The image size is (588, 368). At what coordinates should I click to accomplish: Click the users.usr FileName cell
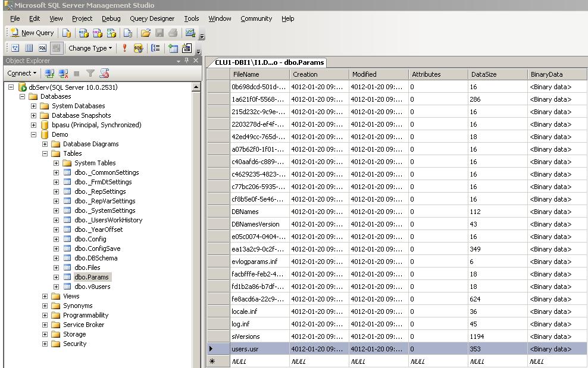(x=259, y=349)
